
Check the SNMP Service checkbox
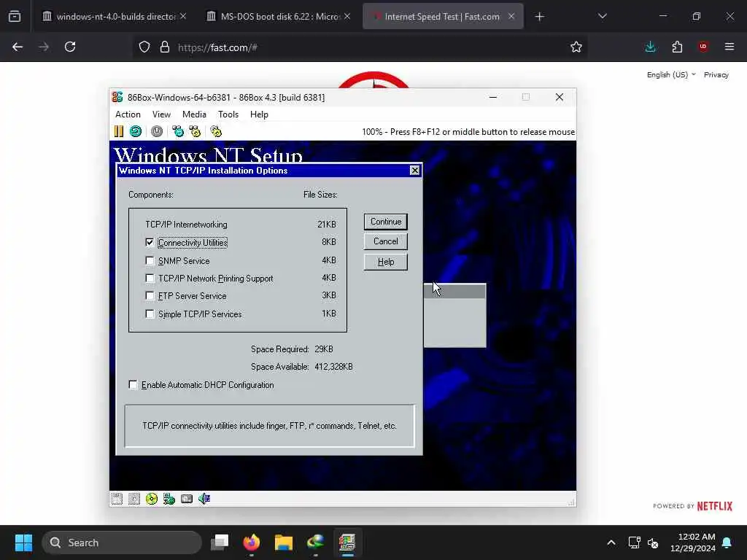coord(150,260)
